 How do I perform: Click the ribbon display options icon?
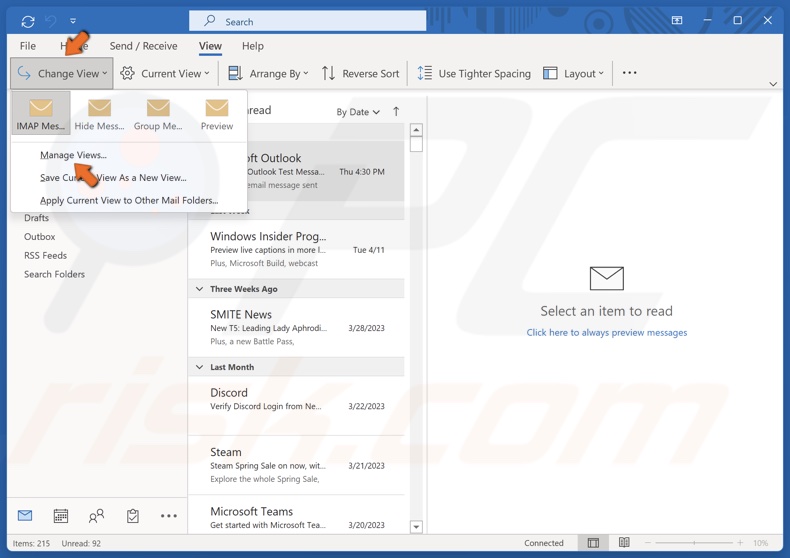click(677, 20)
